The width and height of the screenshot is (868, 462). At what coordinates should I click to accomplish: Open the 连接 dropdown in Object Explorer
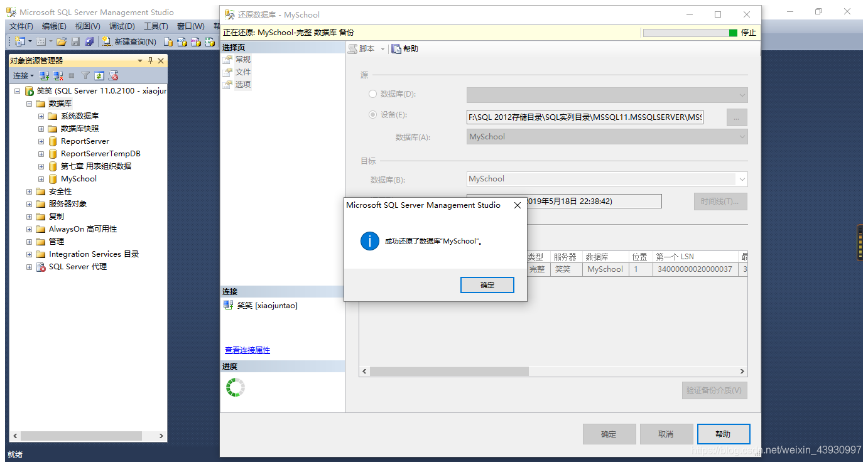tap(23, 75)
